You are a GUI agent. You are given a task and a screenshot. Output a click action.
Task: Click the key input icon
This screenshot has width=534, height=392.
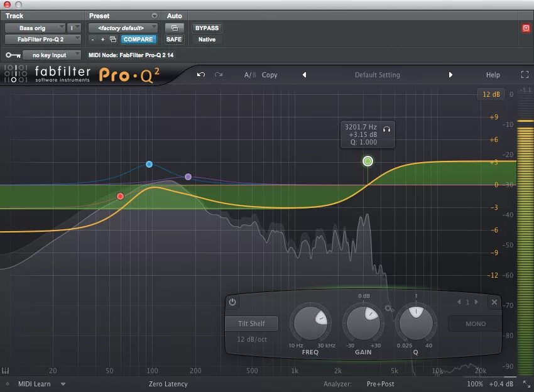[x=13, y=55]
